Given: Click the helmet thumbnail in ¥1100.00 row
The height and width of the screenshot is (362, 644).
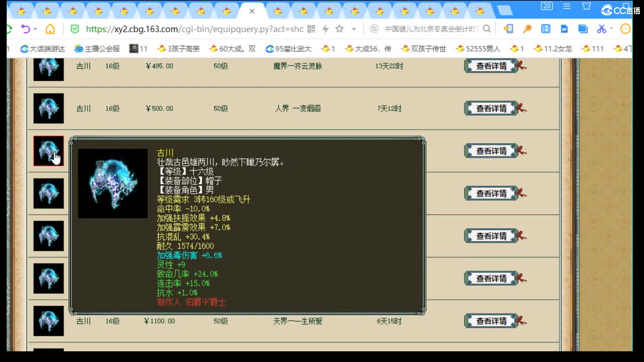Looking at the screenshot, I should 48,321.
